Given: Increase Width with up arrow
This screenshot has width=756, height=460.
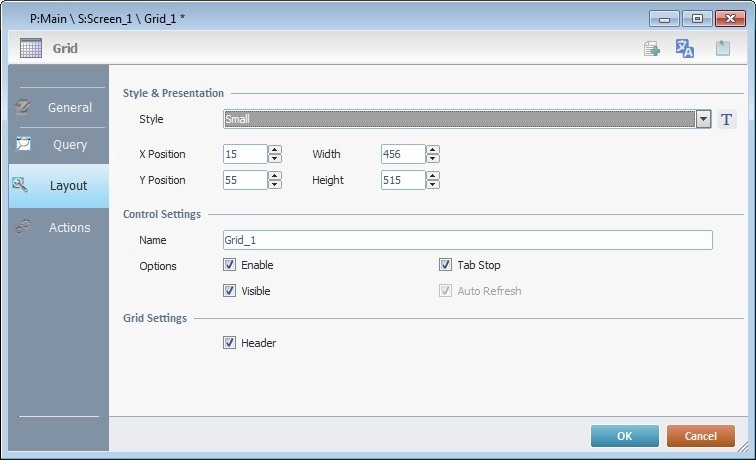Looking at the screenshot, I should pos(433,149).
